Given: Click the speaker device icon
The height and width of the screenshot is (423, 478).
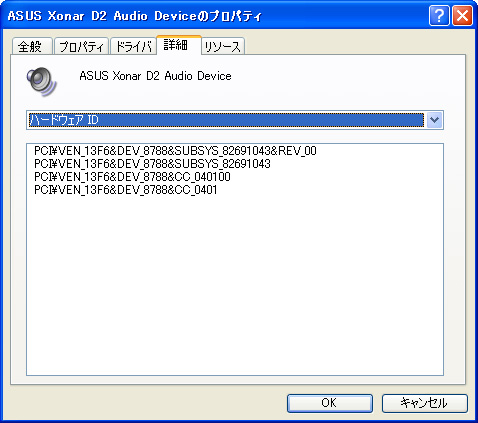Looking at the screenshot, I should click(41, 82).
